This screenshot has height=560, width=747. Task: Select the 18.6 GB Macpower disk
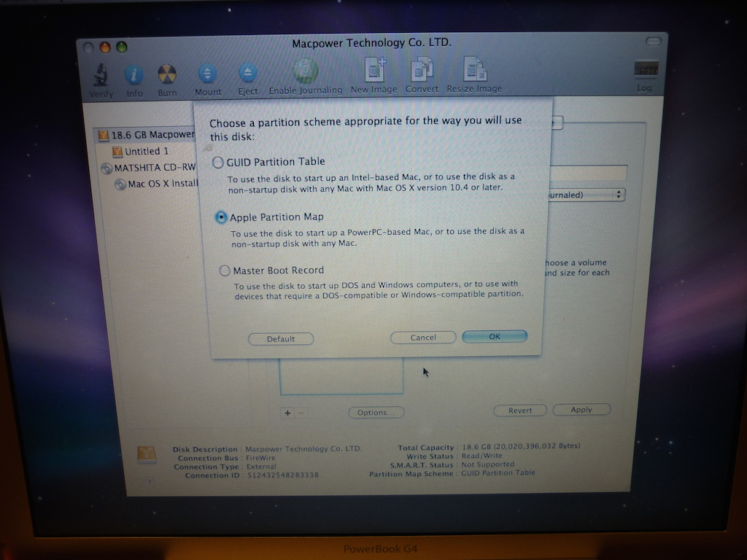click(x=146, y=135)
